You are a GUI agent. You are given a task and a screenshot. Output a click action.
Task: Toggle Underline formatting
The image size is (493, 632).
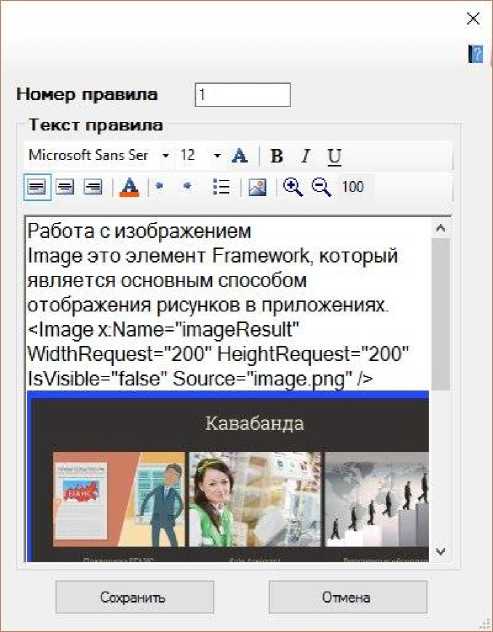[335, 156]
